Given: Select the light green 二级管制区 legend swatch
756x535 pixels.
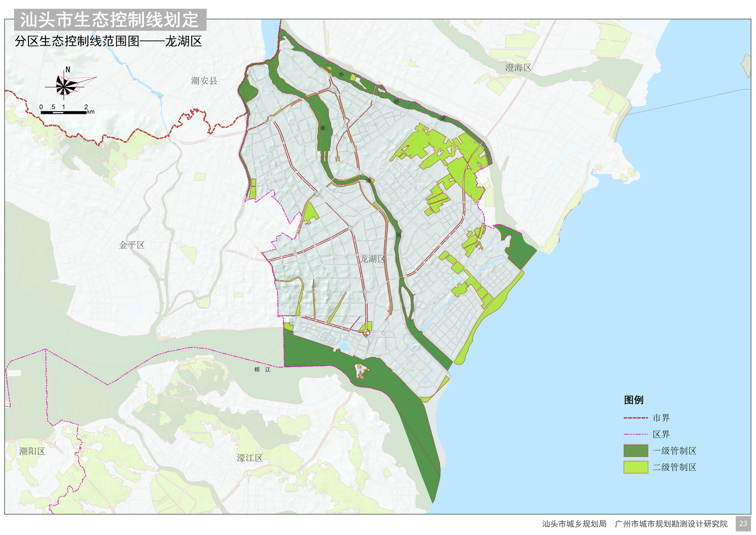Looking at the screenshot, I should click(x=635, y=467).
